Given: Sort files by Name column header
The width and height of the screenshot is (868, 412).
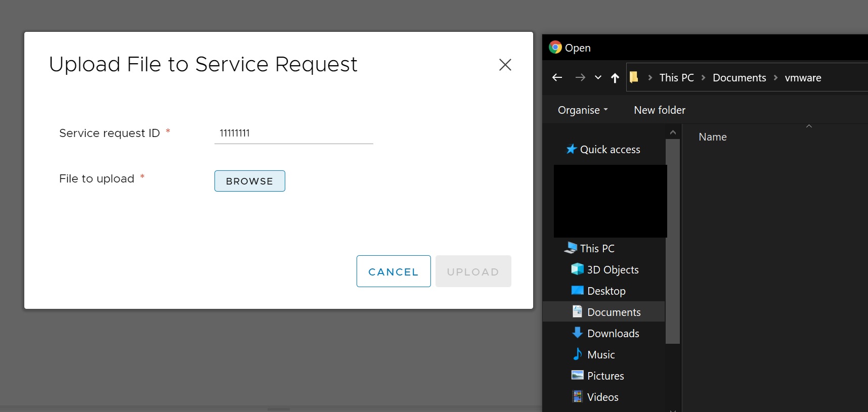Looking at the screenshot, I should coord(712,137).
